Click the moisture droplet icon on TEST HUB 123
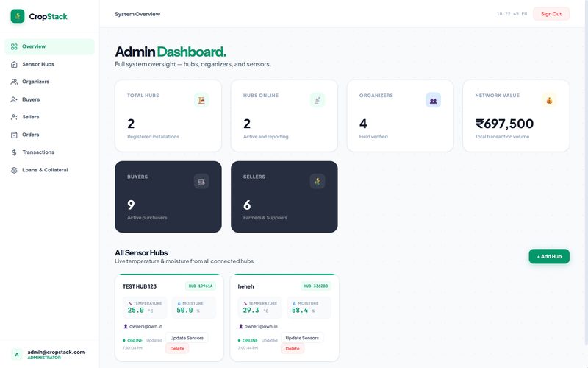The height and width of the screenshot is (368, 588). pos(179,303)
